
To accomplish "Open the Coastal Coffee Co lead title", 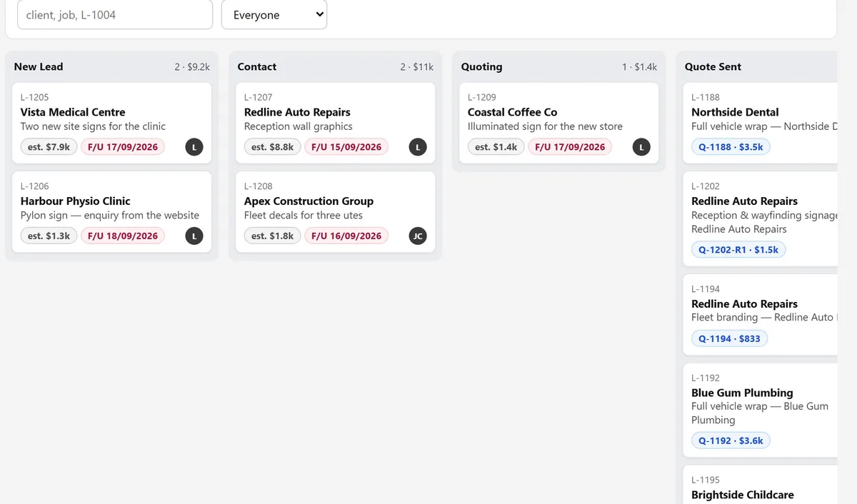I will coord(512,112).
